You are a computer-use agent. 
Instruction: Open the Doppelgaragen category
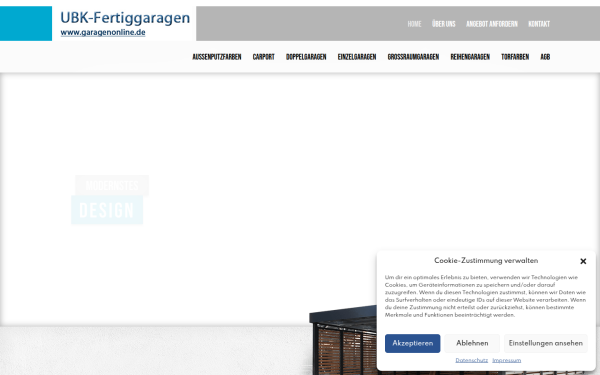306,57
